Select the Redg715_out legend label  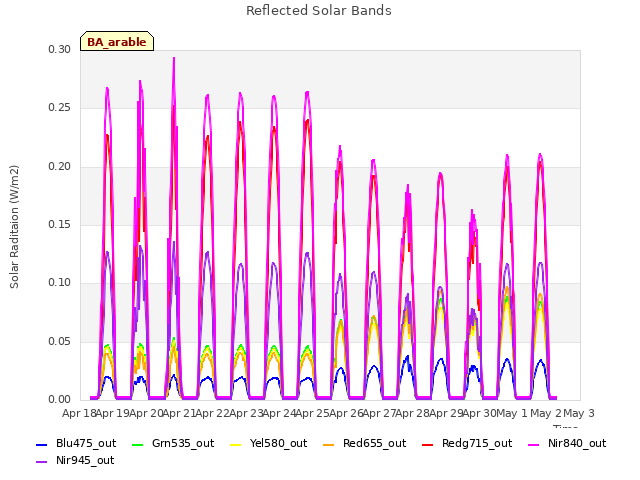pyautogui.click(x=477, y=443)
